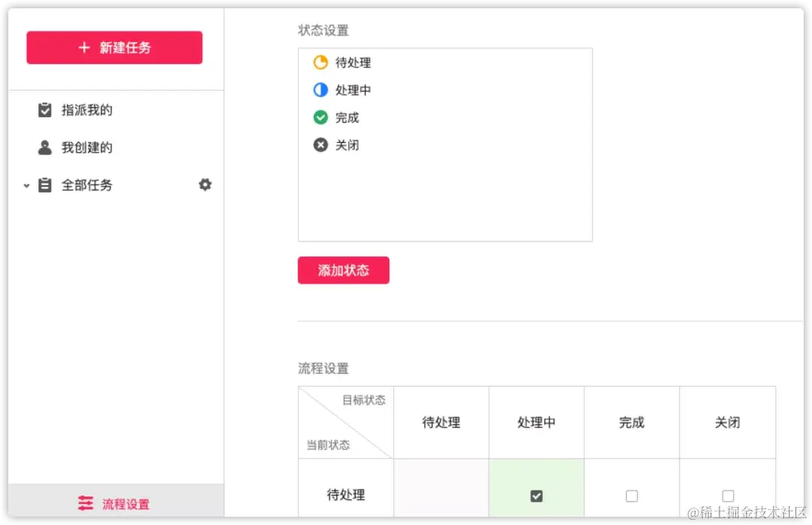Viewport: 812px width, 525px height.
Task: Select the 处理中 entry in status list
Action: tap(353, 90)
